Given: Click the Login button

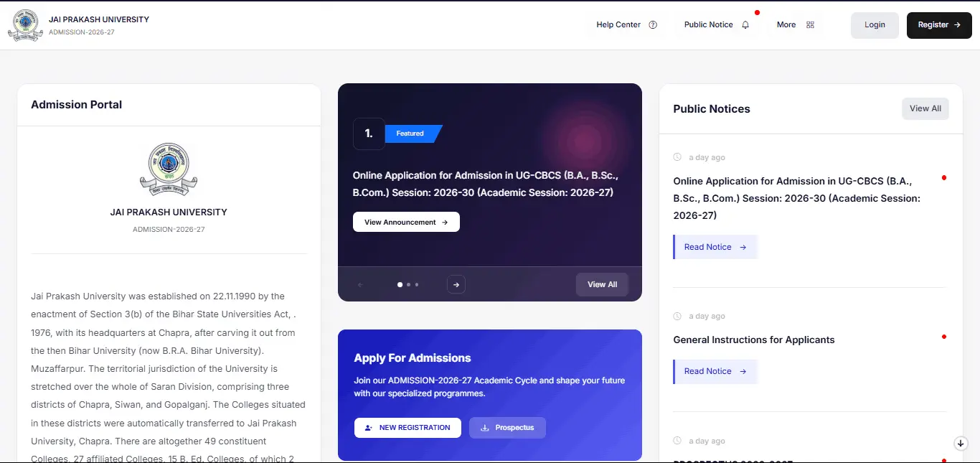Looking at the screenshot, I should coord(875,25).
